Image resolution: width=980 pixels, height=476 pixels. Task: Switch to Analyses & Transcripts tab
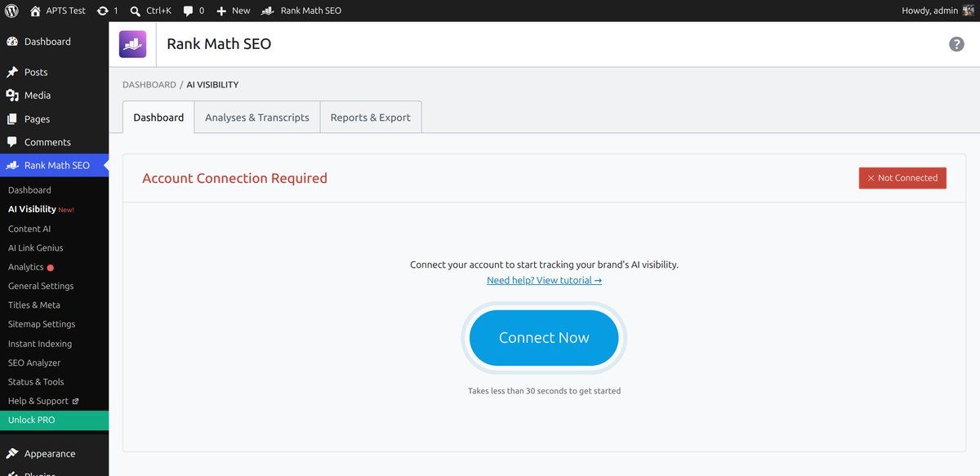257,117
